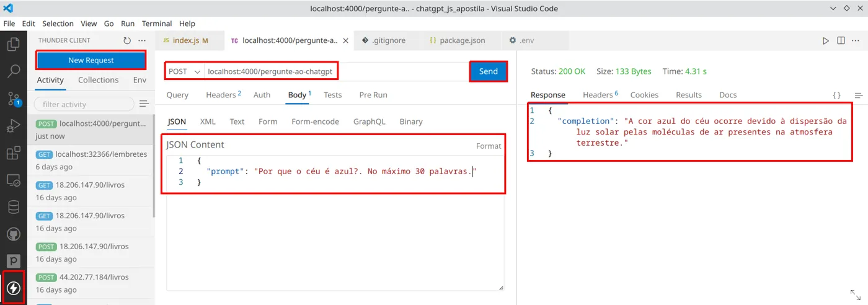The height and width of the screenshot is (305, 868).
Task: Open the Extensions icon in activity bar
Action: coord(13,153)
